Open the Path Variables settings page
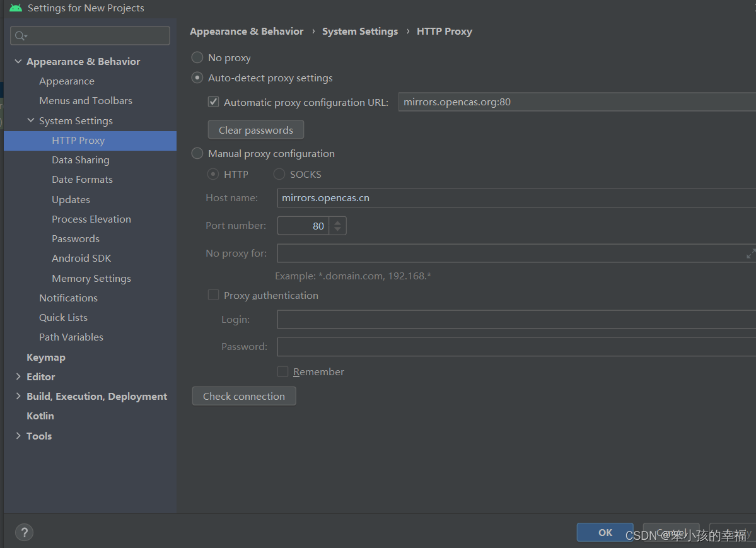 click(71, 337)
